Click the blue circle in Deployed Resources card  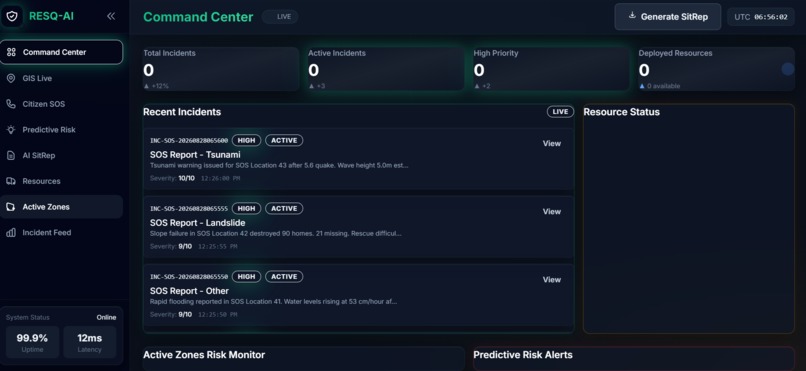click(787, 69)
